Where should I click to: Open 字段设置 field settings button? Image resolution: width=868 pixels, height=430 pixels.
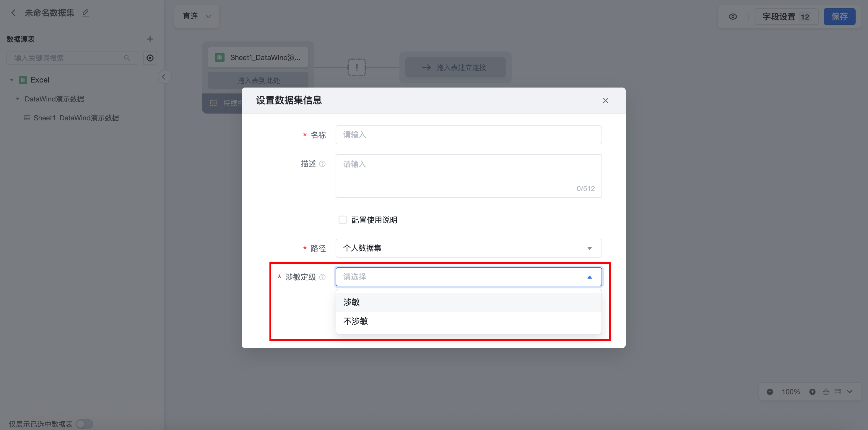pos(786,17)
